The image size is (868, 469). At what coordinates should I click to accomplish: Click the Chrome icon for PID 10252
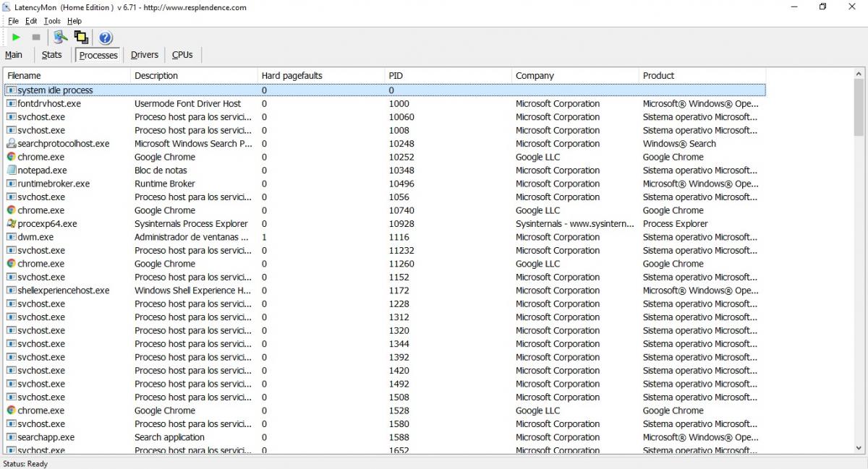click(x=12, y=157)
